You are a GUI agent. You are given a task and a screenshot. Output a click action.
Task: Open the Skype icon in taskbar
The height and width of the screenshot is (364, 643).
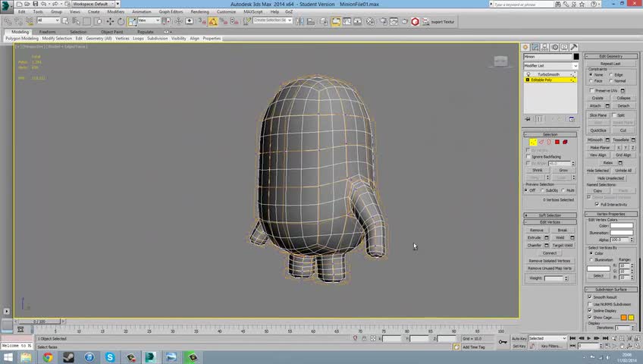pos(111,357)
